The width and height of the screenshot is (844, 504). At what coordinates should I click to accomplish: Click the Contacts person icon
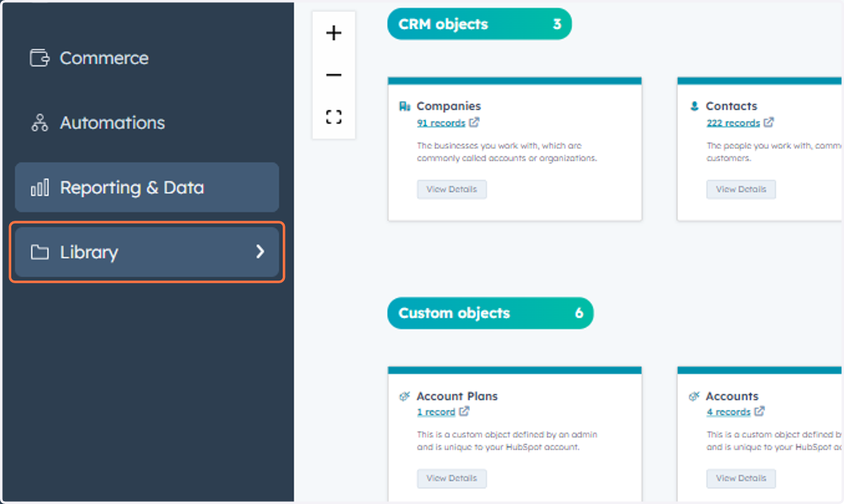694,107
